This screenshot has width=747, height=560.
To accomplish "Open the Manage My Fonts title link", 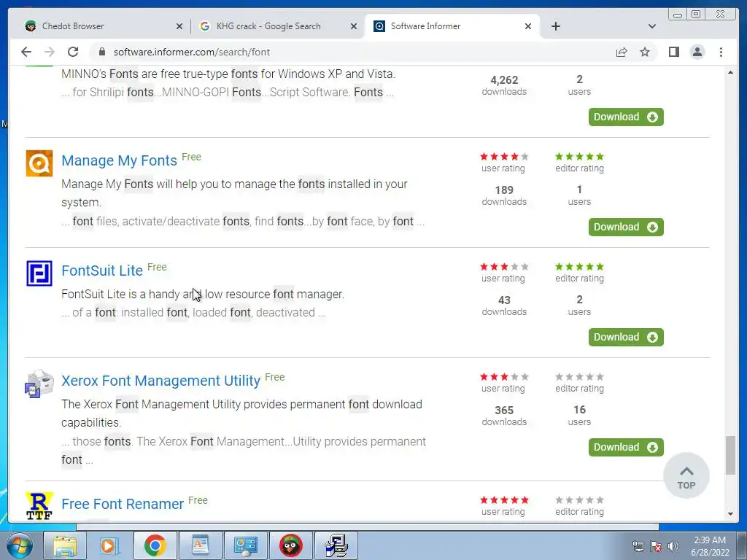I will (119, 160).
